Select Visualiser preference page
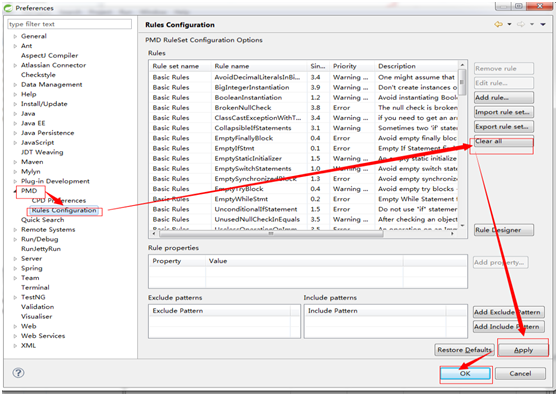 pos(36,316)
